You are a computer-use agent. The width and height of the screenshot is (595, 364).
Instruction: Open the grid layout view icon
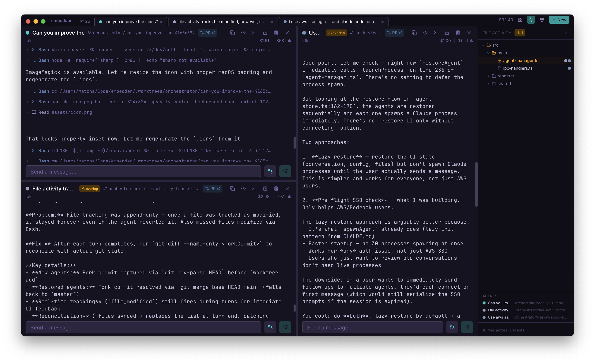[x=520, y=20]
